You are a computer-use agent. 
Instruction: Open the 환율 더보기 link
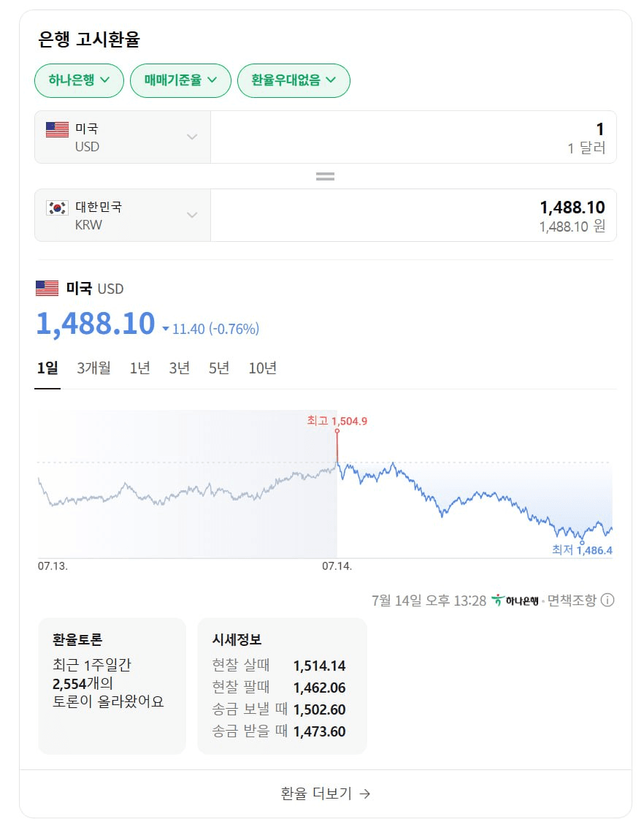click(326, 794)
